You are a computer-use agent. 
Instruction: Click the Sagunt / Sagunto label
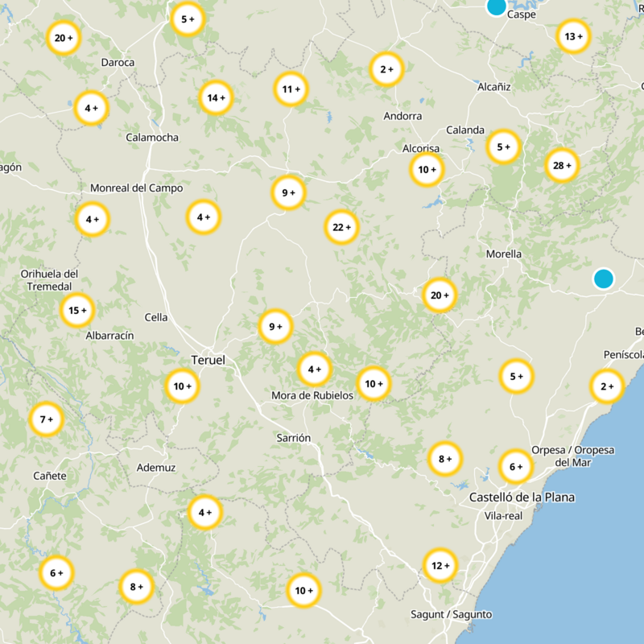coord(452,614)
